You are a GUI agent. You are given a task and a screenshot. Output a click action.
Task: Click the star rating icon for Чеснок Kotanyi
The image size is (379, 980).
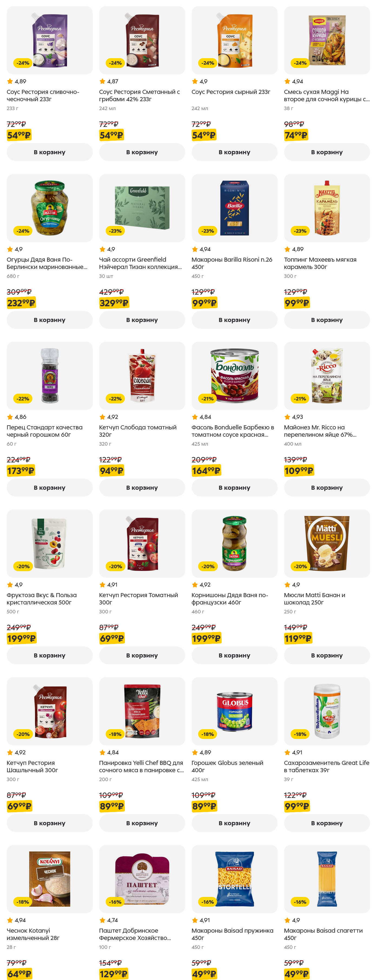coord(10,920)
